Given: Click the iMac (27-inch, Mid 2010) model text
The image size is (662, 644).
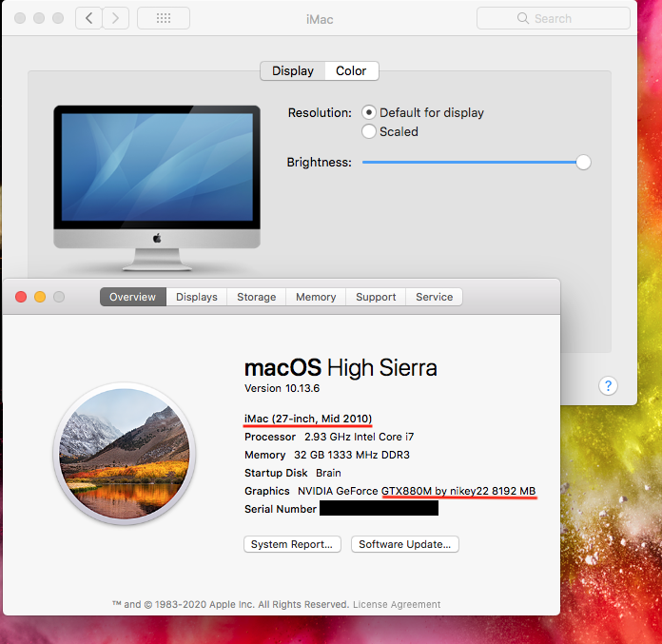Looking at the screenshot, I should coord(308,419).
